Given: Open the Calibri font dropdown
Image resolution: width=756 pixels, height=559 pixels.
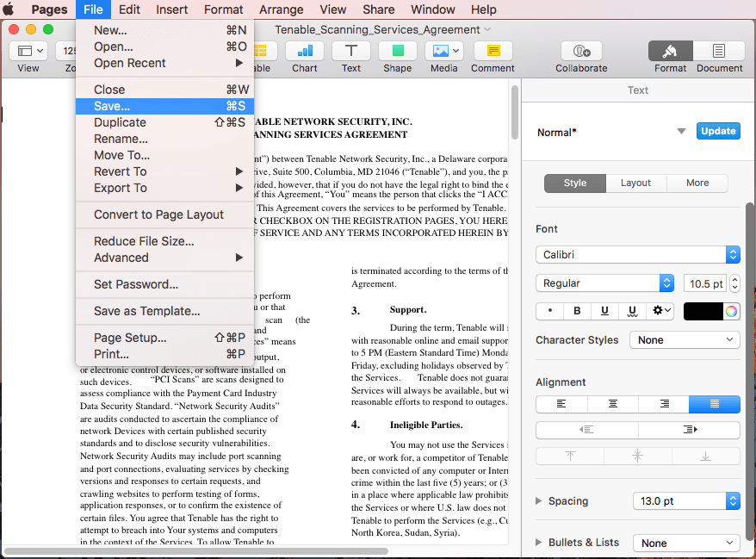Looking at the screenshot, I should [637, 255].
